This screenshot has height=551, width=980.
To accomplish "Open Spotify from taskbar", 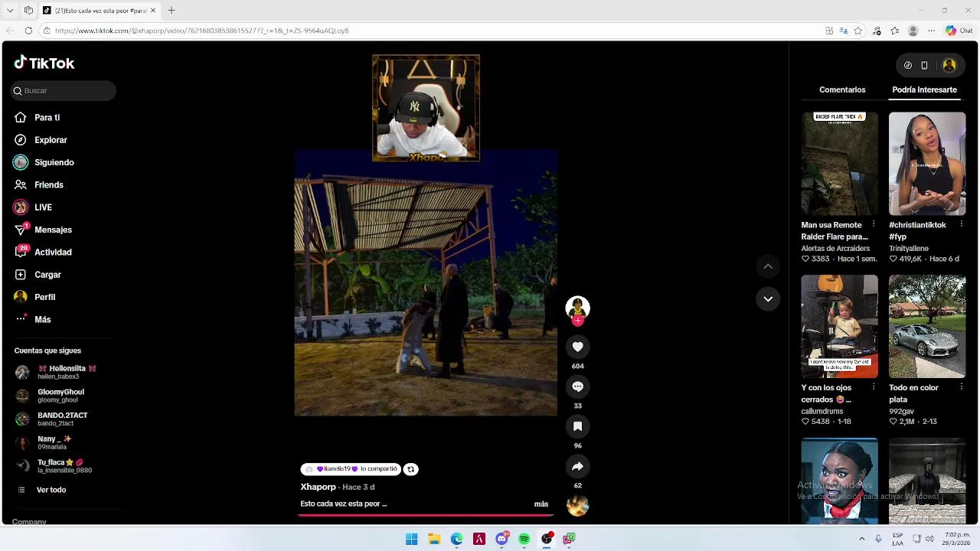I will (524, 539).
